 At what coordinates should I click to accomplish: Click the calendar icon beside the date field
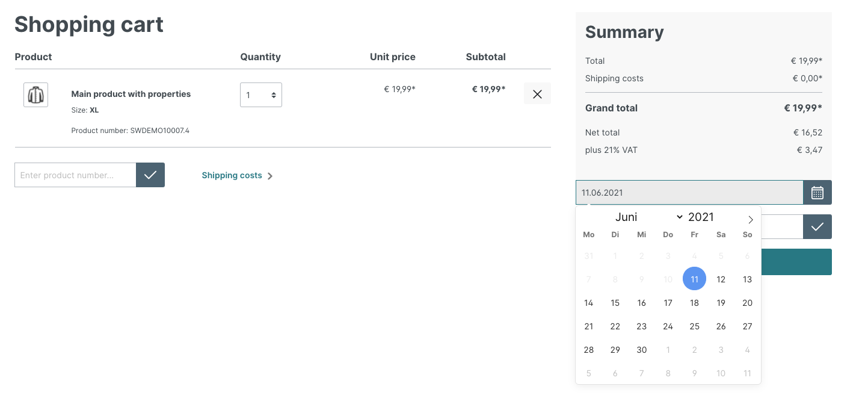(x=817, y=193)
